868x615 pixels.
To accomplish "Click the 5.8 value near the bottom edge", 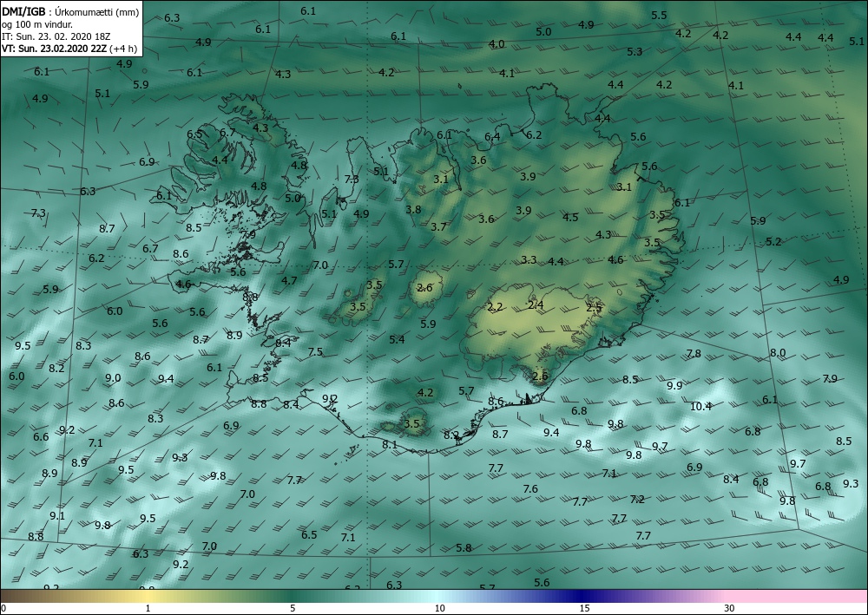I will point(464,547).
